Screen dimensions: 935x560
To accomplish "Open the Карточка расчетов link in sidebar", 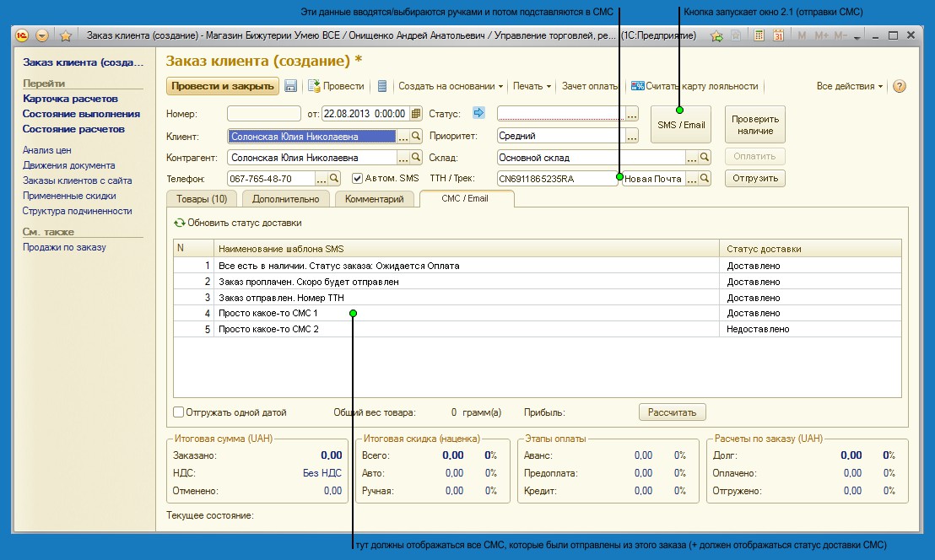I will 69,99.
